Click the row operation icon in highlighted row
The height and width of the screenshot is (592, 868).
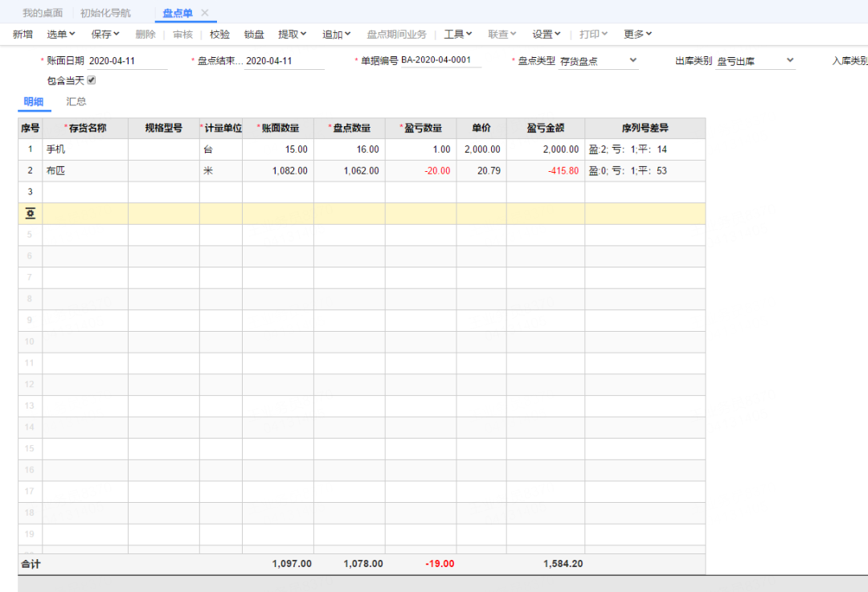31,213
